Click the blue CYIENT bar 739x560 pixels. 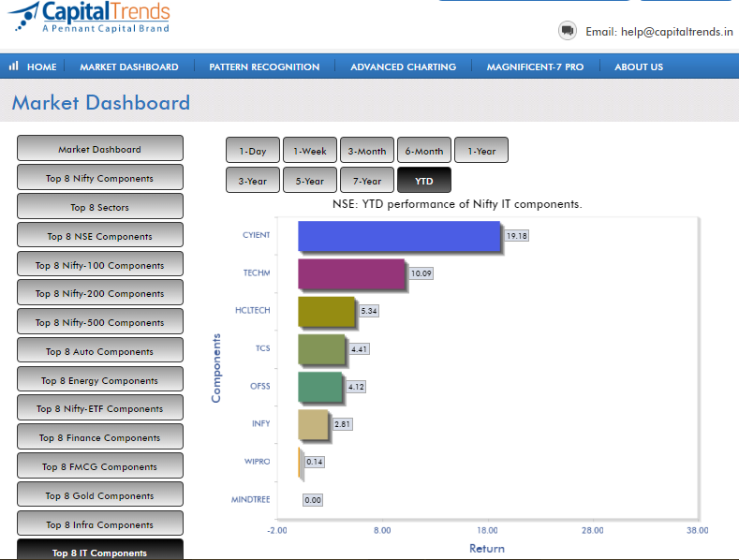tap(399, 236)
